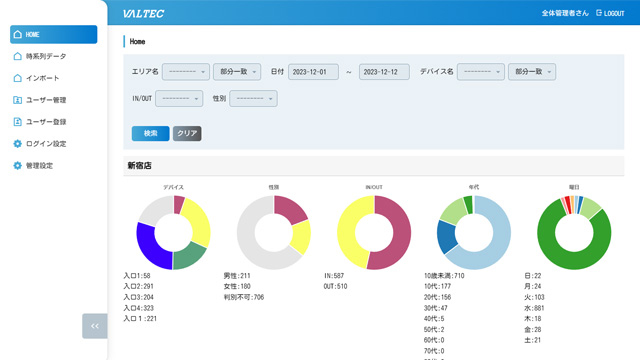Click the 管理設定 gear icon
640x360 pixels.
[18, 165]
